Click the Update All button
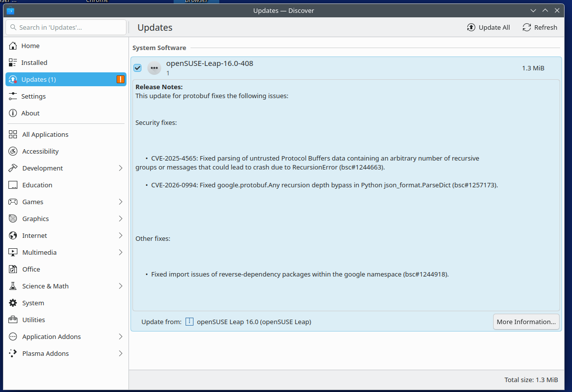572x392 pixels. point(488,27)
